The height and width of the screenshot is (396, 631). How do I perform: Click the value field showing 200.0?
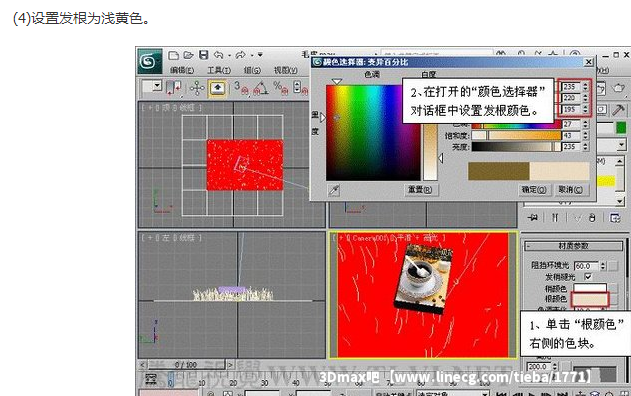[x=538, y=367]
